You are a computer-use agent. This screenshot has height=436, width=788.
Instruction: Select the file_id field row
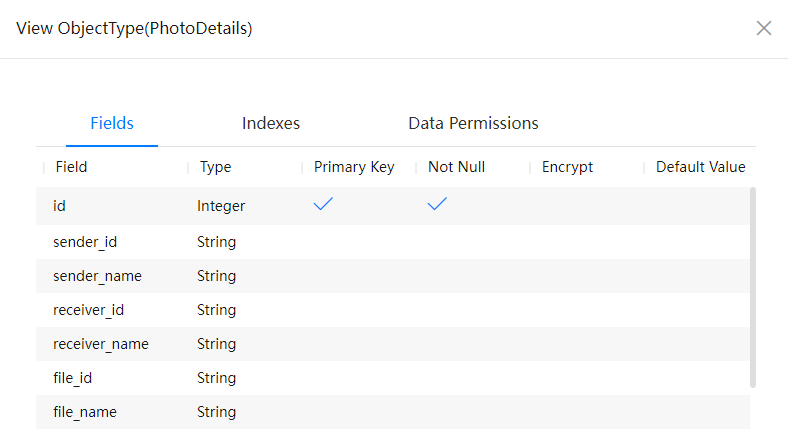pyautogui.click(x=73, y=378)
